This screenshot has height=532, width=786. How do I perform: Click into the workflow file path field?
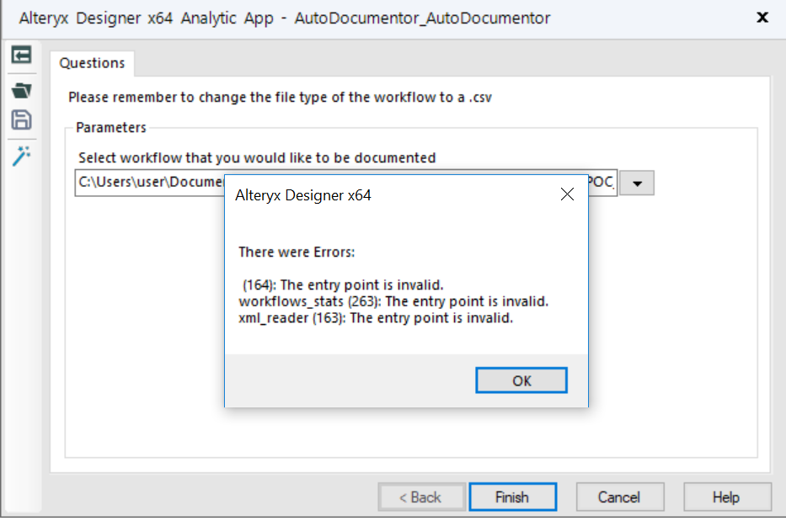(147, 184)
